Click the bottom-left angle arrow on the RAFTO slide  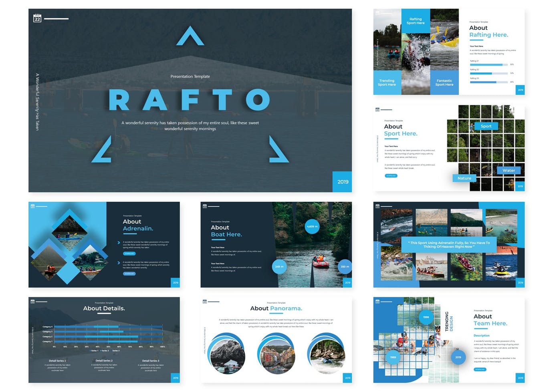[x=102, y=150]
